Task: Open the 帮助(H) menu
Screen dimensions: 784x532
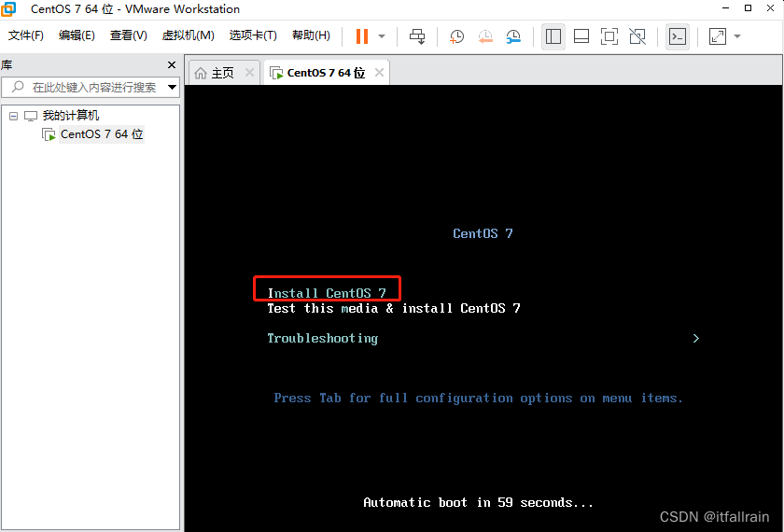Action: pos(311,35)
